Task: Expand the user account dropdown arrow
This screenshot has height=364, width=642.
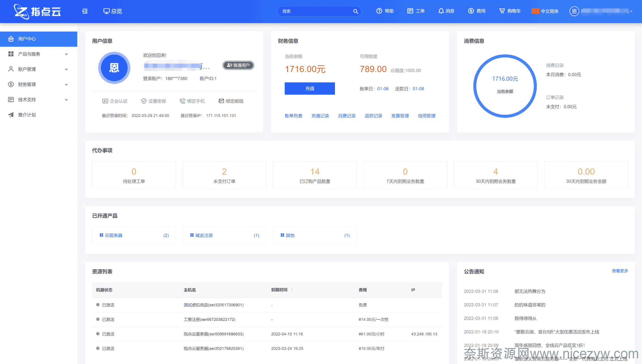Action: coord(631,11)
